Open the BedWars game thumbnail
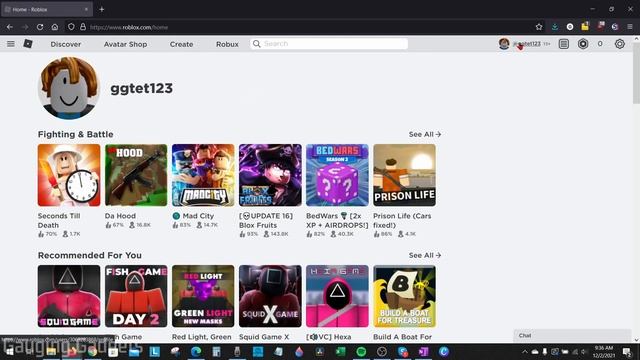The height and width of the screenshot is (360, 640). click(337, 175)
